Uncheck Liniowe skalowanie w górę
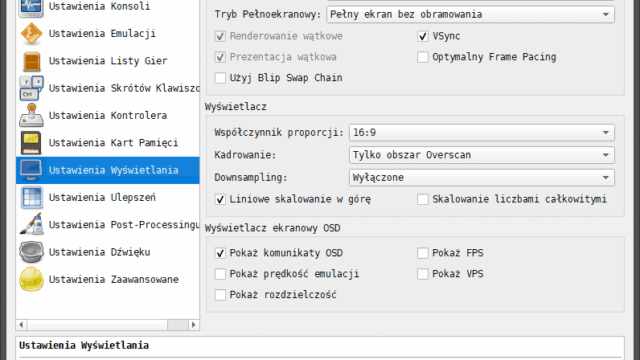 (220, 199)
